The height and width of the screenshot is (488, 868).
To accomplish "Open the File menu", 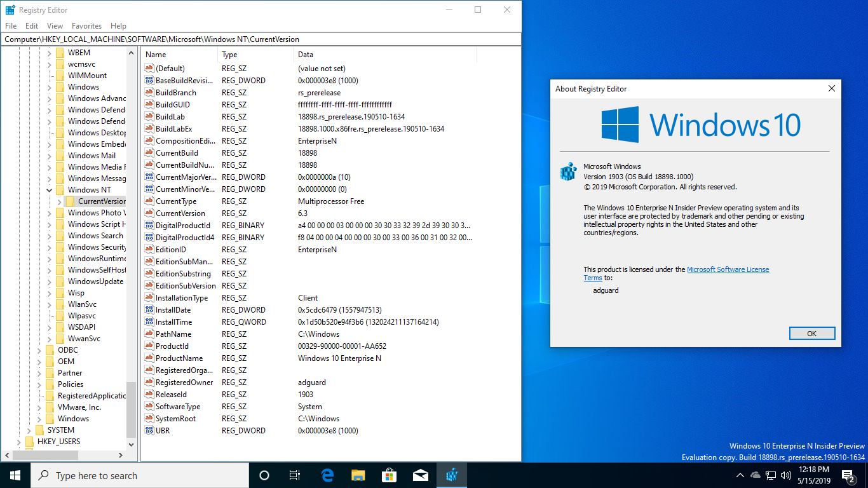I will [11, 26].
